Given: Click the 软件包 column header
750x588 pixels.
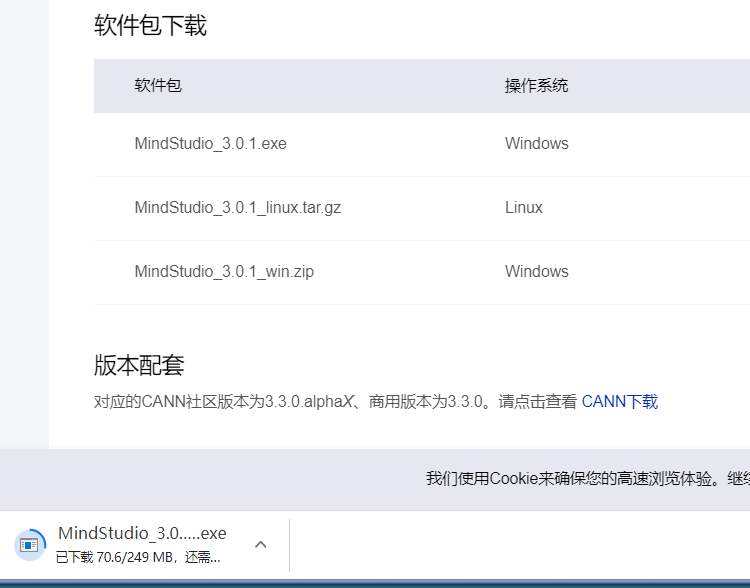Looking at the screenshot, I should (158, 86).
